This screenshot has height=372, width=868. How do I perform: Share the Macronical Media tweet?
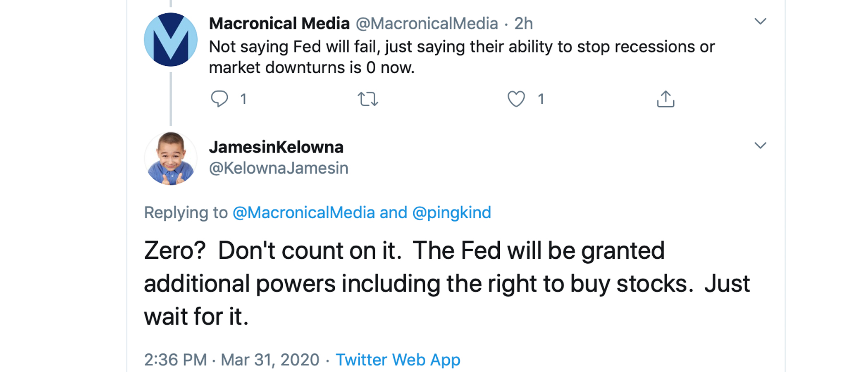[665, 99]
